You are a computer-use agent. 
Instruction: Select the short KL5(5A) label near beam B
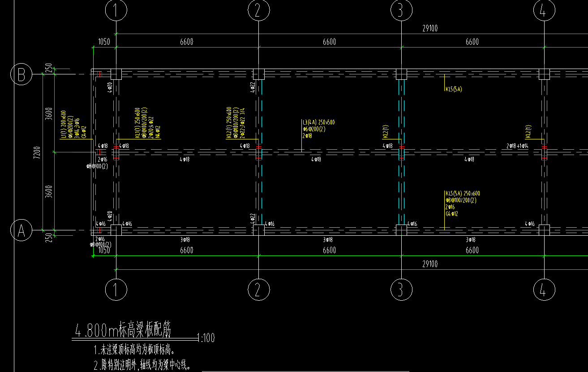coord(453,89)
